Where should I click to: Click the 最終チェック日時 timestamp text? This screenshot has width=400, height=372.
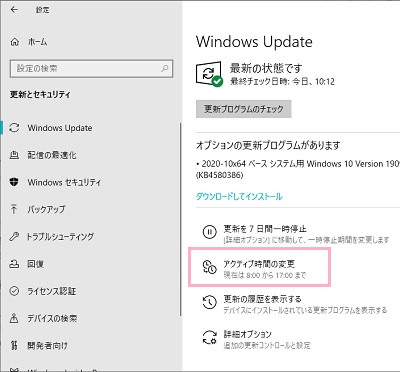coord(282,81)
